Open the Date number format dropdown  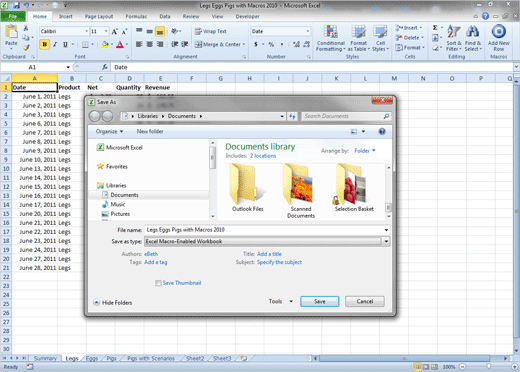click(x=308, y=31)
